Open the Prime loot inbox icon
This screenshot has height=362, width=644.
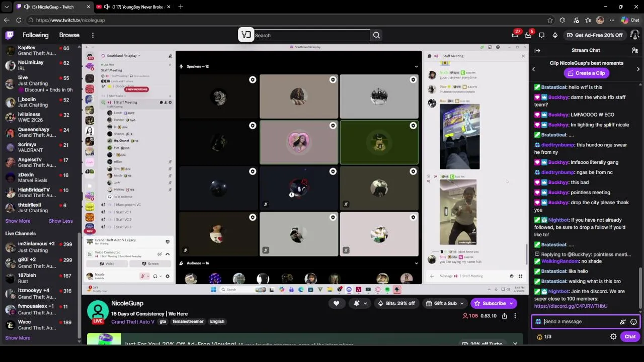tap(515, 35)
